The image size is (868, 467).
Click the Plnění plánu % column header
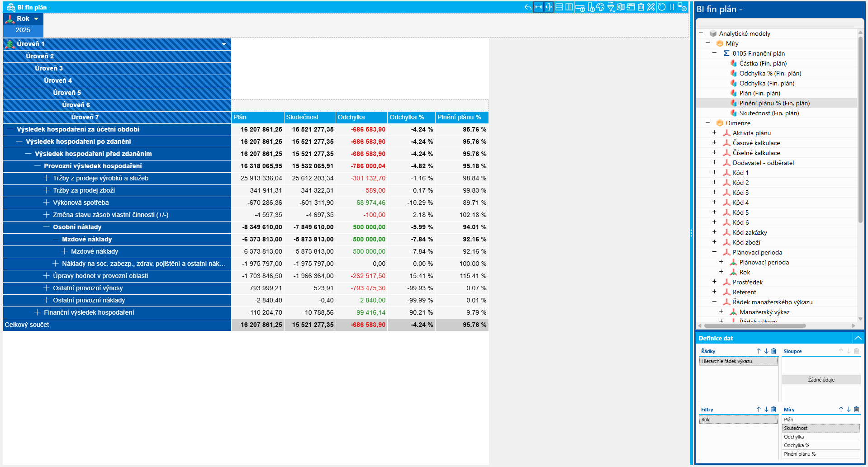tap(462, 117)
